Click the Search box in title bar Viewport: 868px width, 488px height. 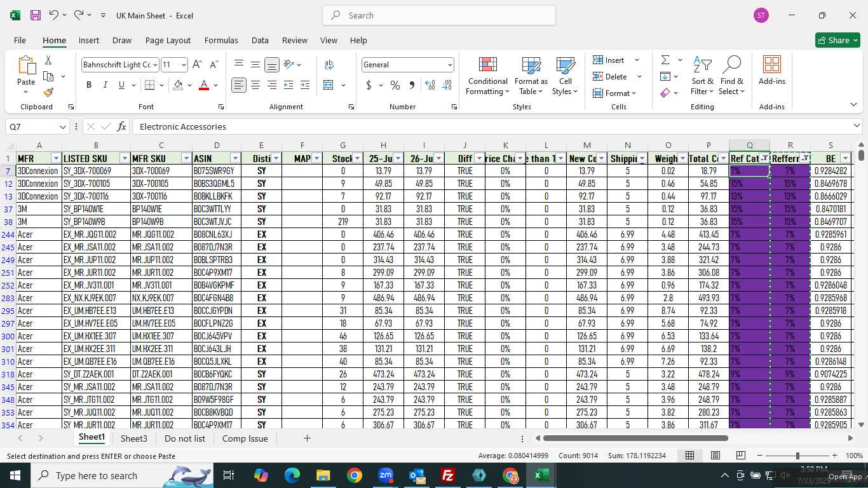pos(439,15)
